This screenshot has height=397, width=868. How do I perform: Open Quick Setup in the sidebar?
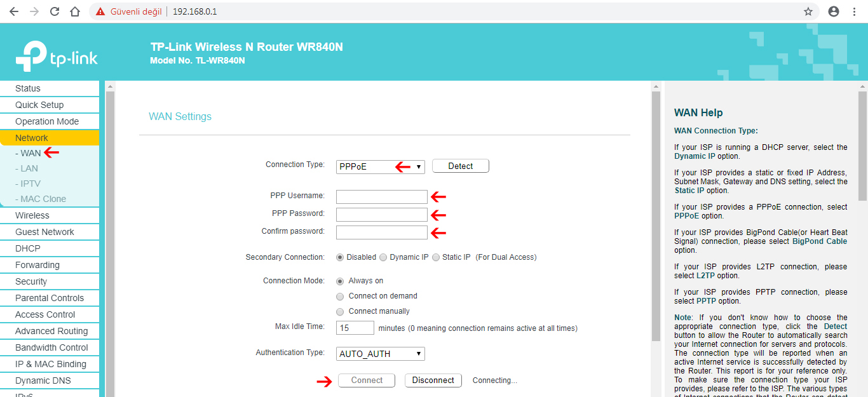[x=50, y=105]
